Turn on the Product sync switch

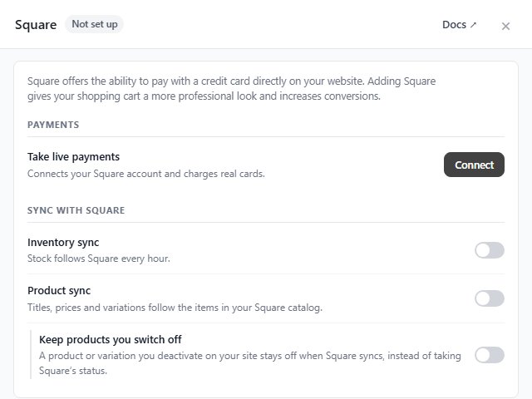[x=490, y=298]
